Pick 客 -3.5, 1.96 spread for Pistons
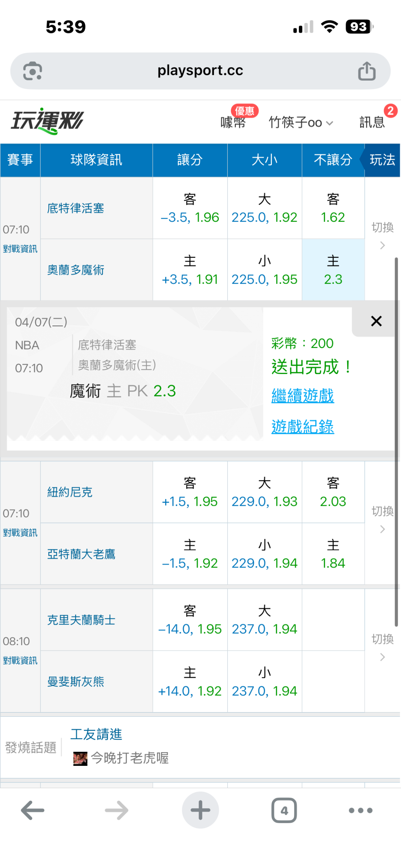 coord(190,208)
